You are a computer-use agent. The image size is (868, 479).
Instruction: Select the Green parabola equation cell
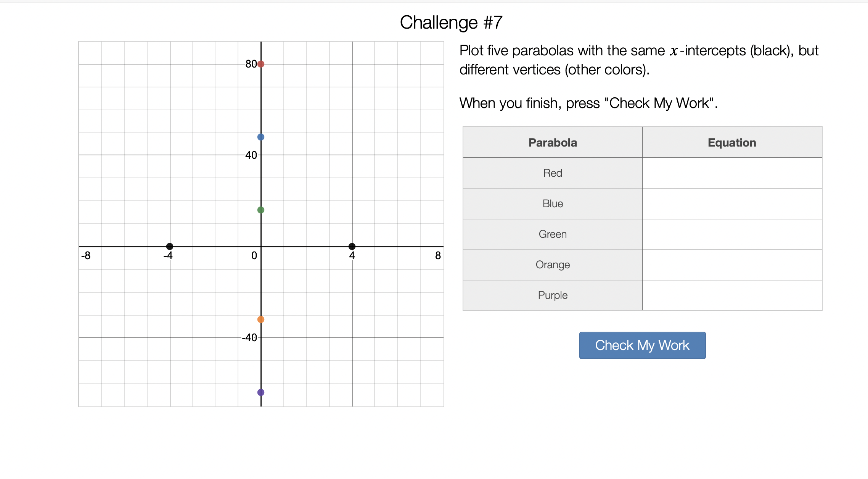tap(732, 234)
